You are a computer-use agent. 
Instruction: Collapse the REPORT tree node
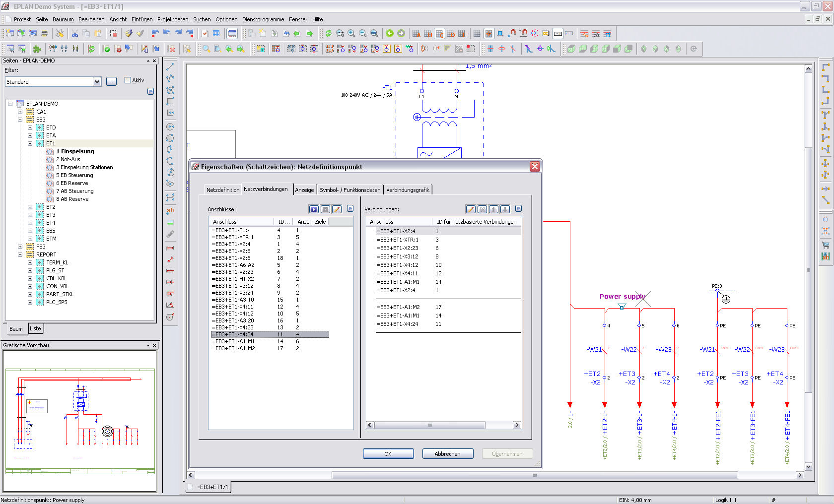click(20, 254)
